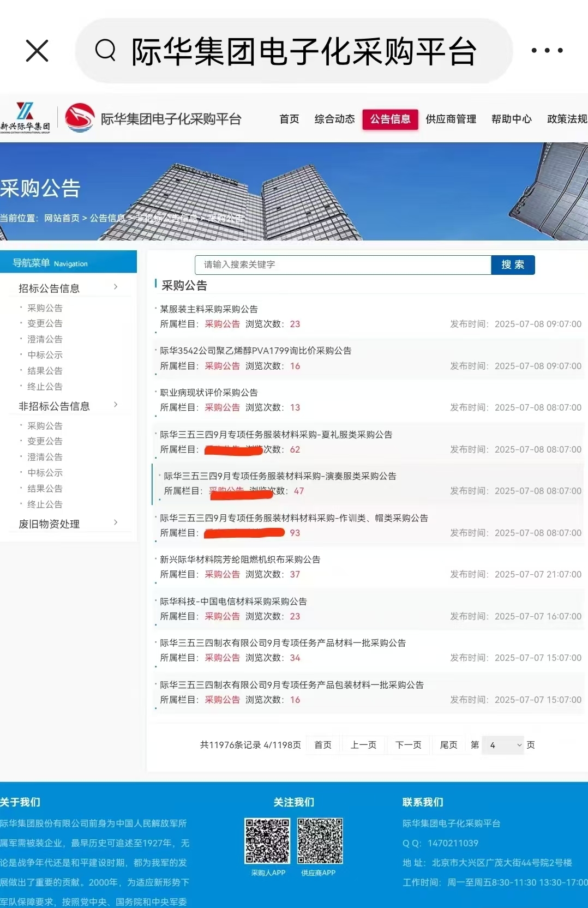Click 共11976条记录 4/1198页 text

pyautogui.click(x=250, y=745)
